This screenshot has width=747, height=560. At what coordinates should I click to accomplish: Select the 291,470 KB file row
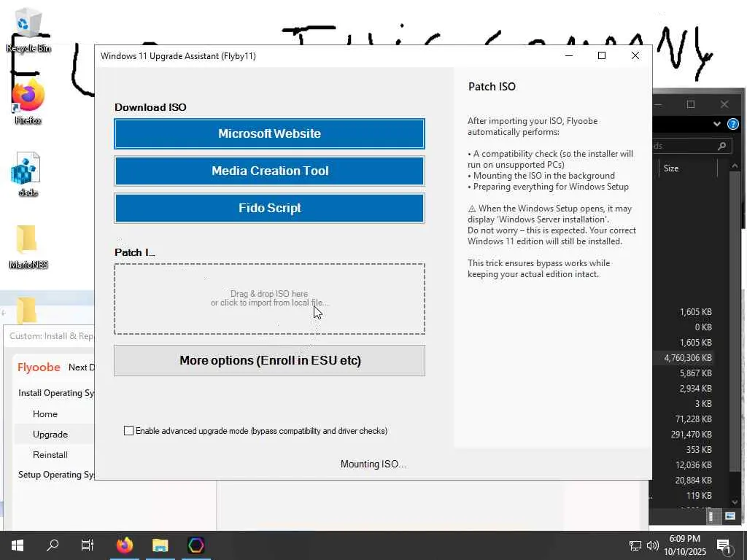[683, 435]
